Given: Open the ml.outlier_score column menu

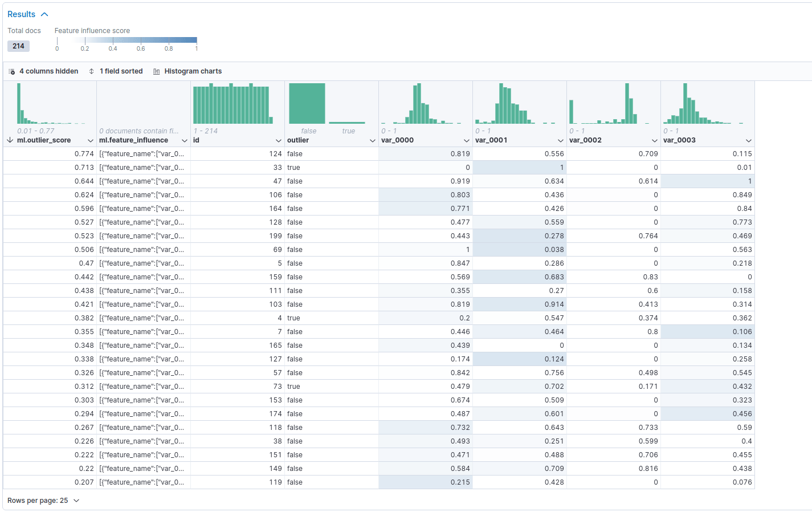Looking at the screenshot, I should pyautogui.click(x=91, y=140).
